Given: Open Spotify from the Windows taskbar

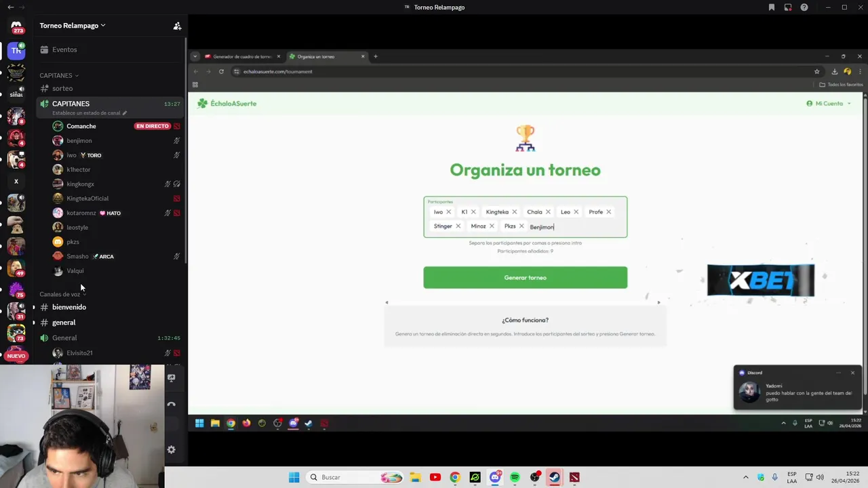Looking at the screenshot, I should tap(515, 477).
